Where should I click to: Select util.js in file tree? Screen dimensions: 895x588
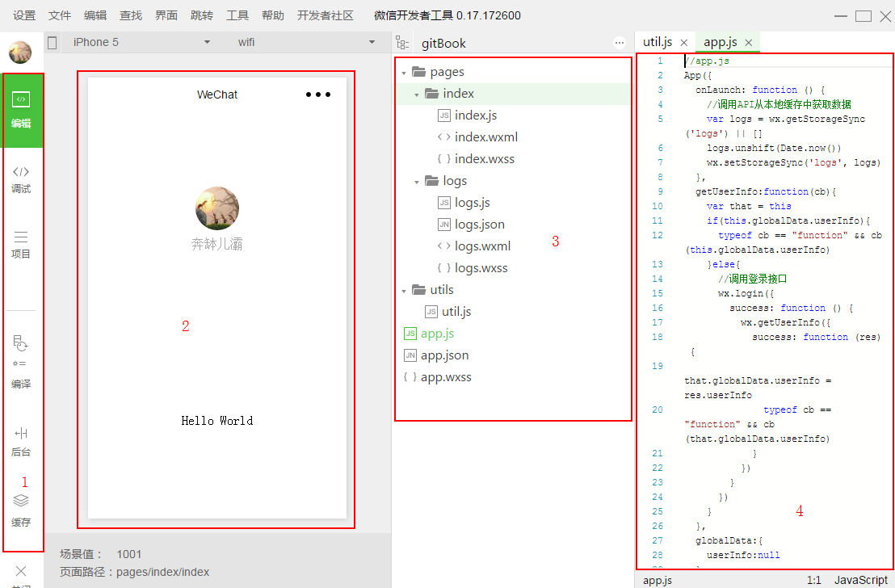pyautogui.click(x=456, y=312)
